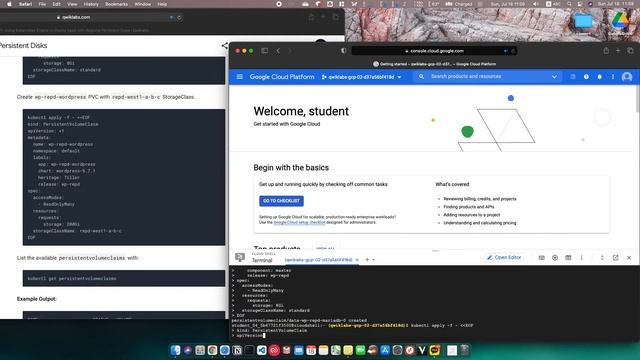Focus the Search products and resources field
This screenshot has height=360, width=640.
click(486, 76)
